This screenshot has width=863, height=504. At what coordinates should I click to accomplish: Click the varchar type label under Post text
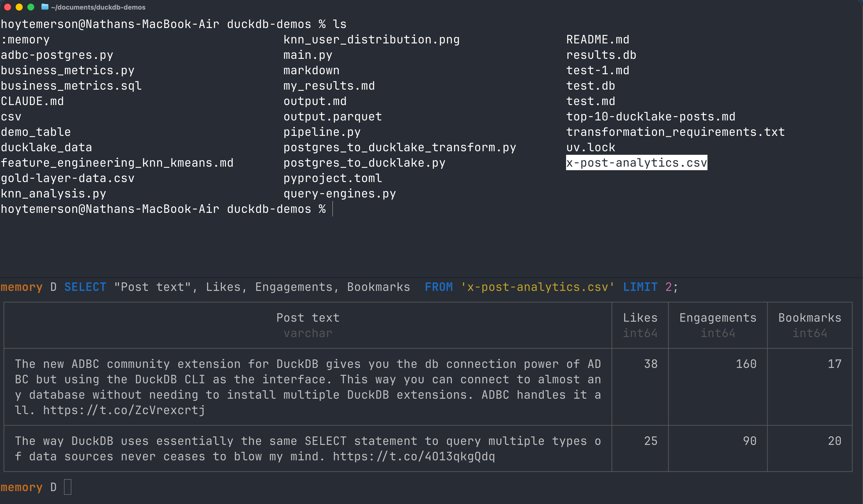tap(308, 333)
